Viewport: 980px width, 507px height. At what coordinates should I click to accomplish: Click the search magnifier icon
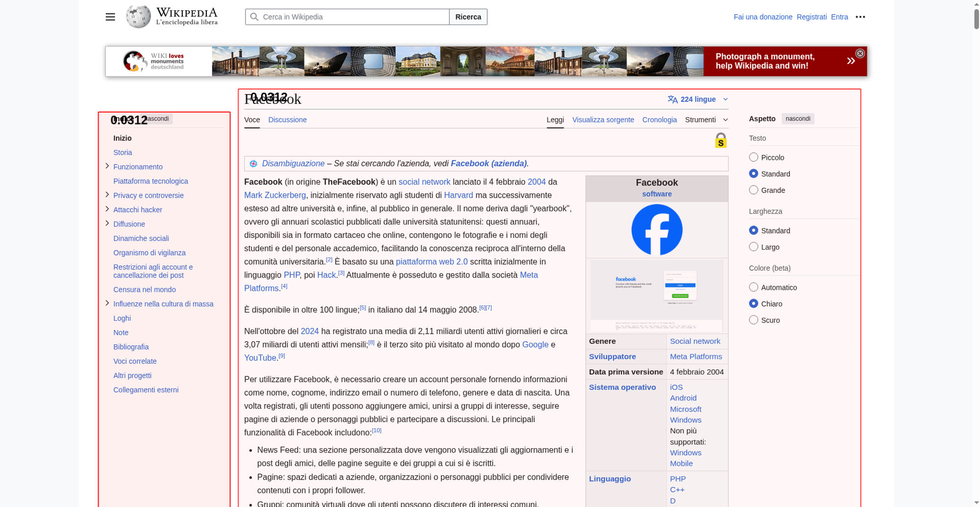tap(254, 17)
